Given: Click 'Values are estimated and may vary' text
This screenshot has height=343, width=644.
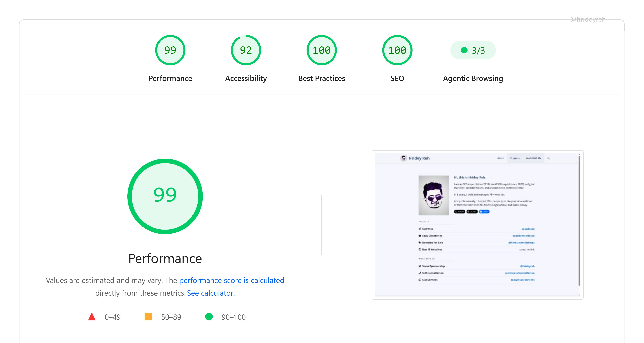Looking at the screenshot, I should [x=104, y=280].
